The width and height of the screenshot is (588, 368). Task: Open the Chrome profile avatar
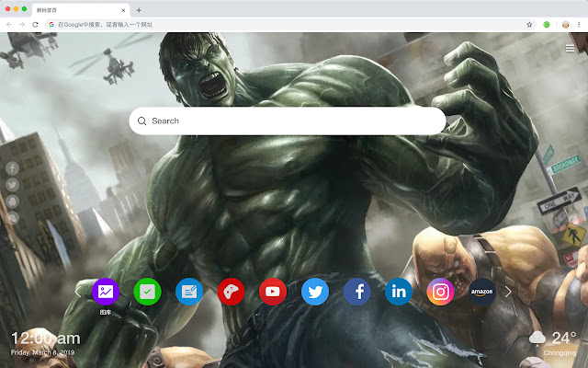pyautogui.click(x=566, y=25)
